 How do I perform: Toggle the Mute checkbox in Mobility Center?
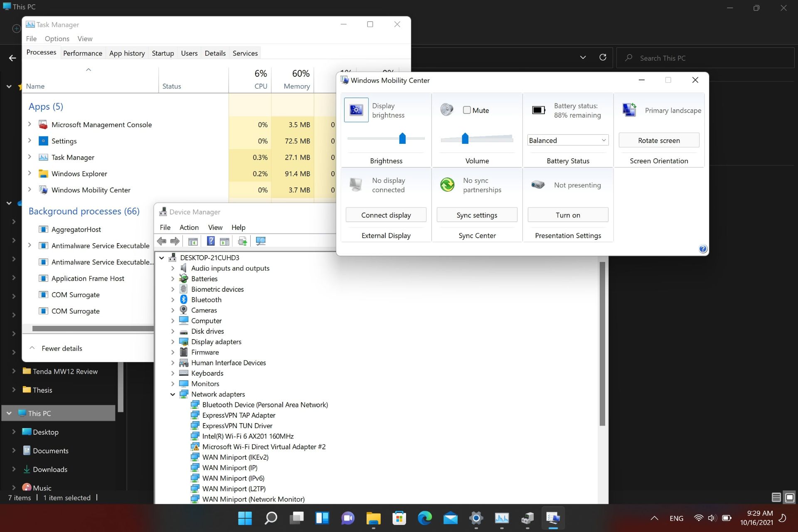(x=467, y=110)
